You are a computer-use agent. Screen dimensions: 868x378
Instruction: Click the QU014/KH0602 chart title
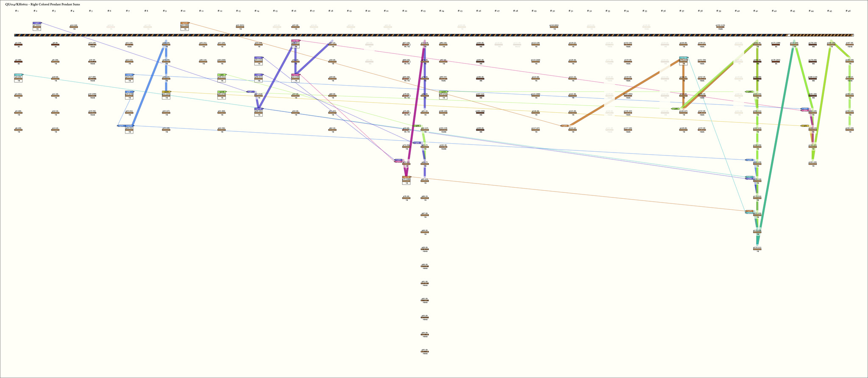[x=42, y=4]
